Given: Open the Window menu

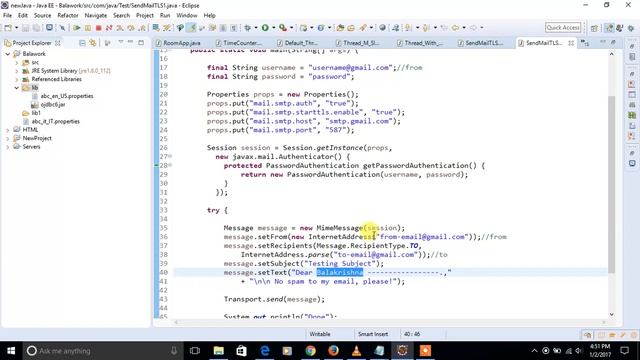Looking at the screenshot, I should [187, 16].
